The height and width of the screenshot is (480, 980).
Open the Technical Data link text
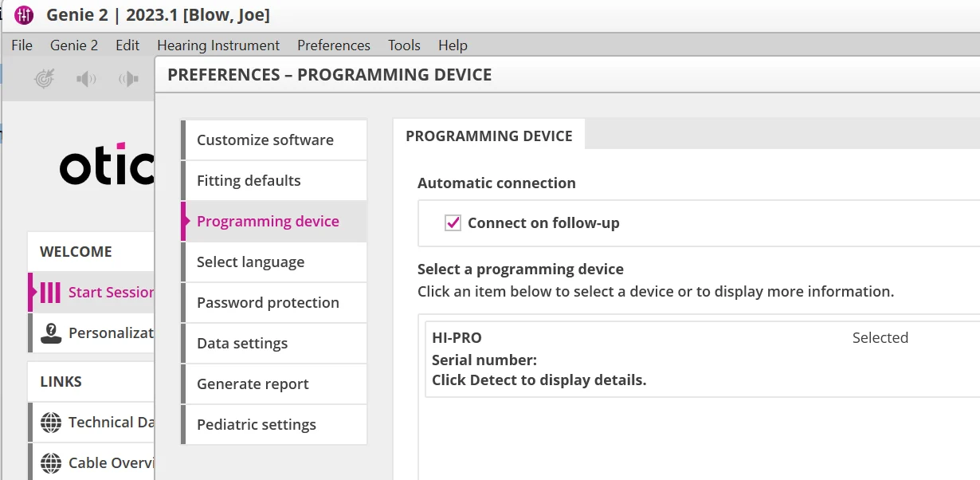[112, 423]
